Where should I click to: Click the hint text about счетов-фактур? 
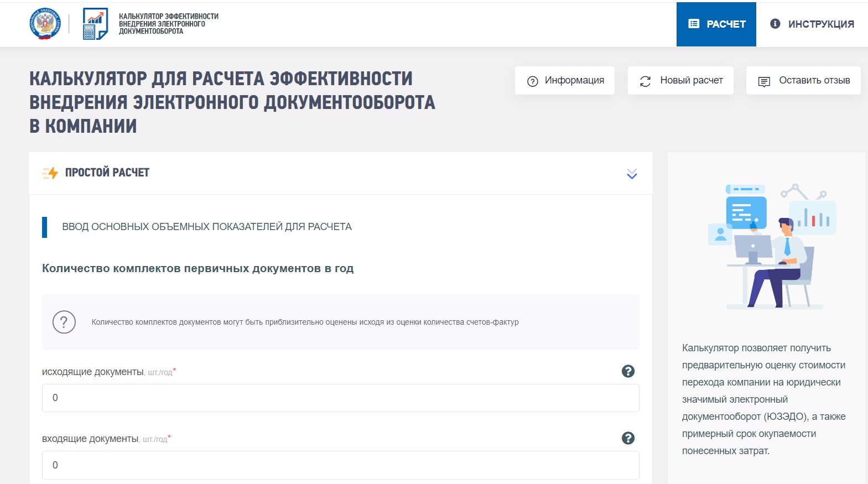coord(305,322)
